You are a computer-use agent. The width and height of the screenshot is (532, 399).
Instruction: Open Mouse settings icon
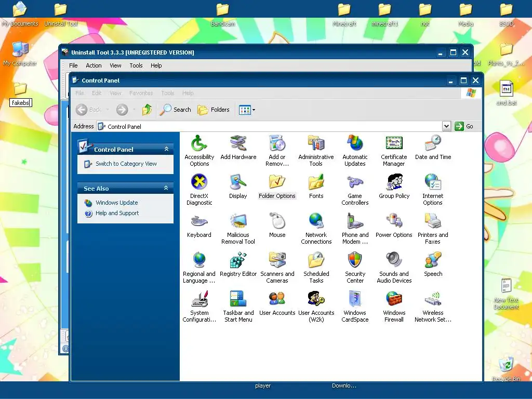point(277,225)
